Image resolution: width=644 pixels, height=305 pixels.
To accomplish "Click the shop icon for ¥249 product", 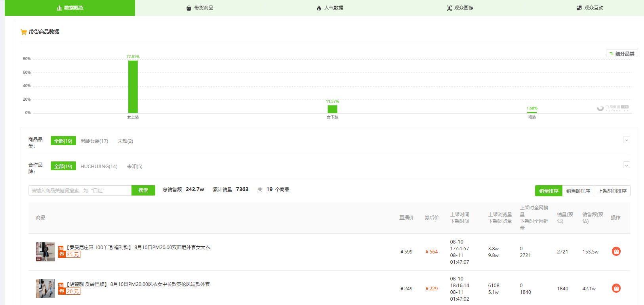I will tap(616, 288).
